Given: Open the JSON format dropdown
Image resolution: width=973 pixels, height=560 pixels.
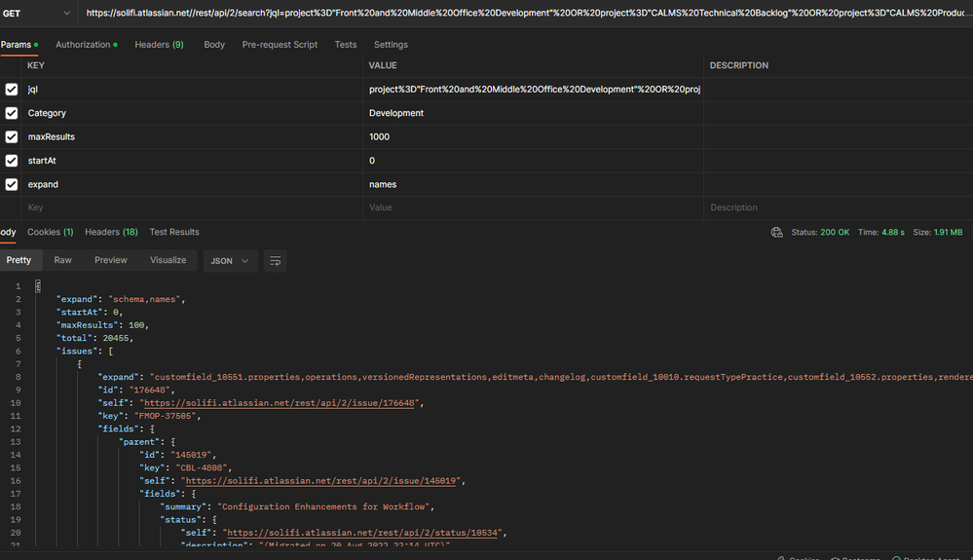Looking at the screenshot, I should click(x=230, y=261).
